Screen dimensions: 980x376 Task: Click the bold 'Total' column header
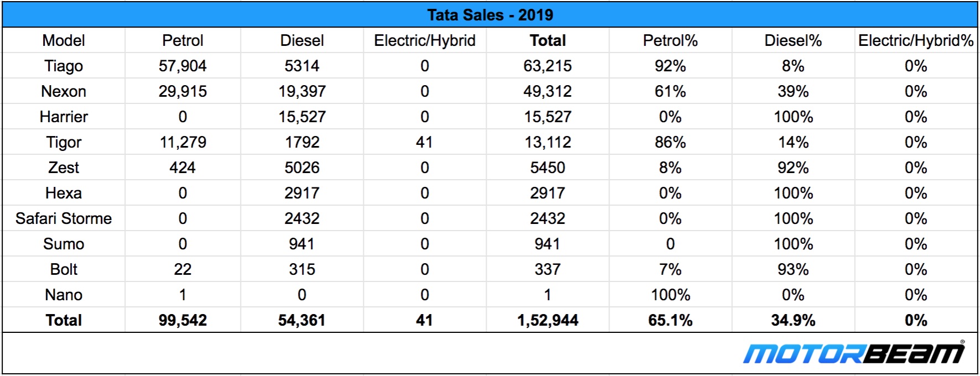tap(548, 40)
